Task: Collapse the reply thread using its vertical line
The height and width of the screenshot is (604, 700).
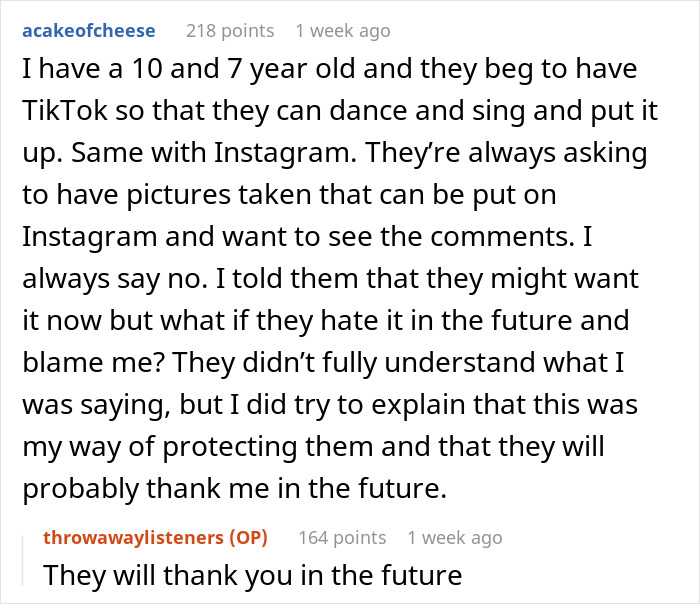Action: 23,561
